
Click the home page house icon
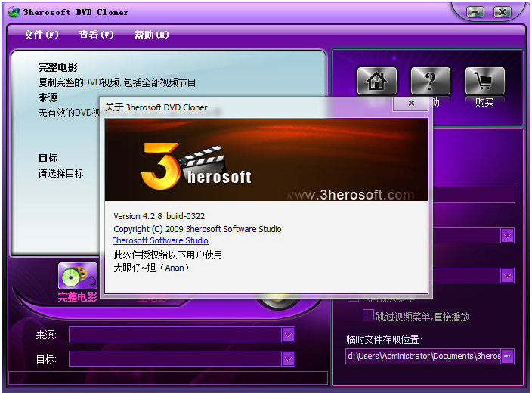coord(376,81)
